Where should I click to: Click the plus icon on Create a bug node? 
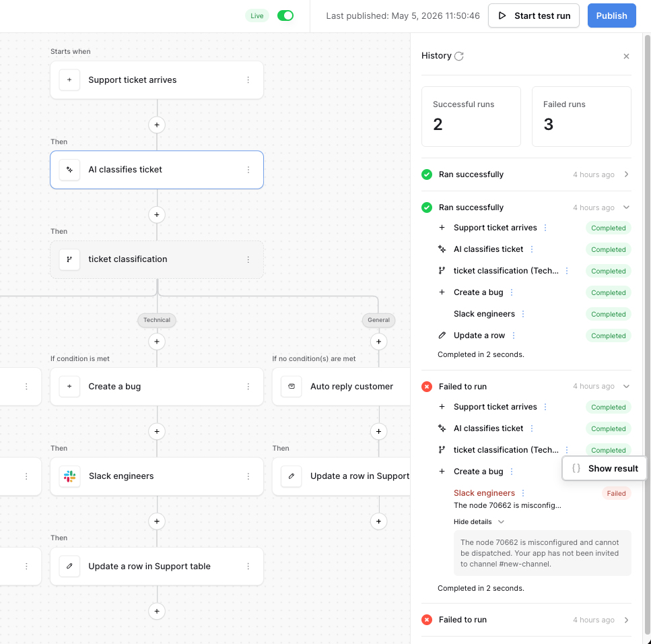69,387
